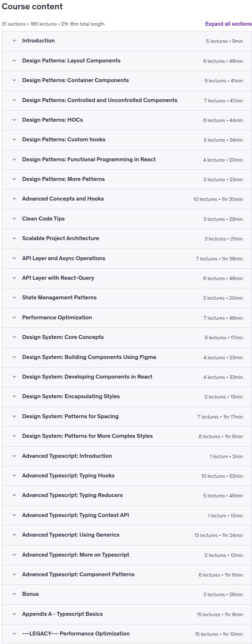Open Design System: Patterns for Spacing section

pos(127,416)
